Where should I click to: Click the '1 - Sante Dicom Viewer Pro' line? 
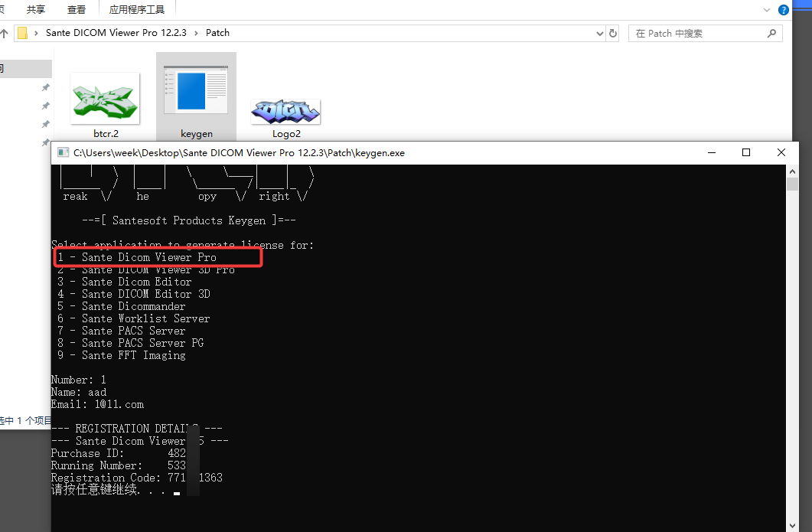137,257
